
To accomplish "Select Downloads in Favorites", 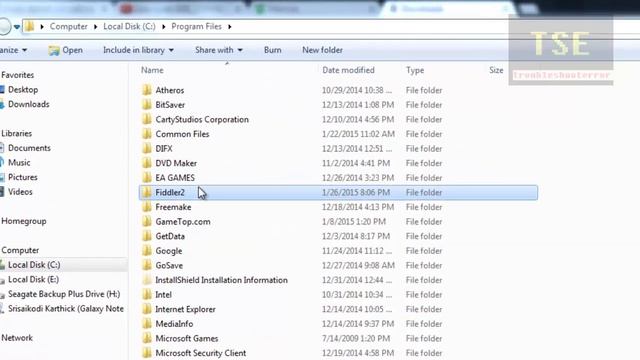I will point(29,104).
